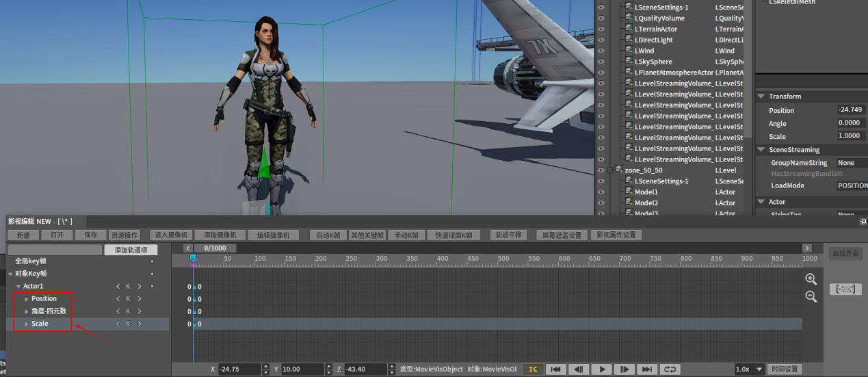Select LTerrainActor in the scene tree

coord(655,29)
